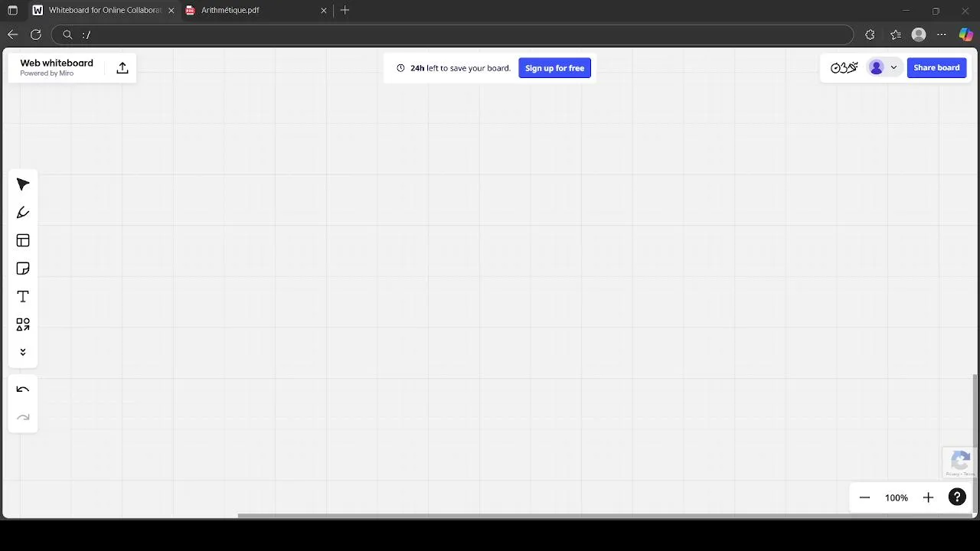Open the help question mark button
The width and height of the screenshot is (980, 551).
tap(957, 497)
